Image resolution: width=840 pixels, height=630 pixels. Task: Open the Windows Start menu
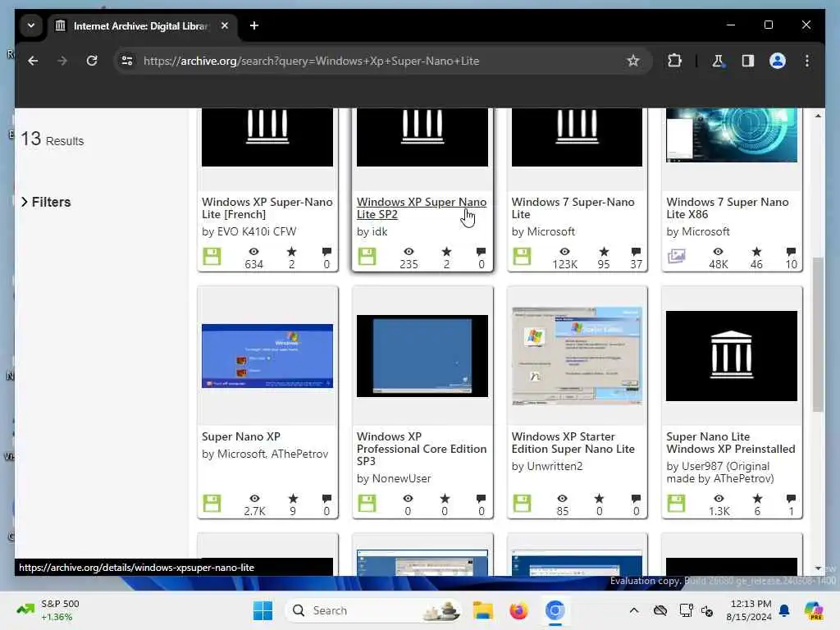tap(262, 610)
